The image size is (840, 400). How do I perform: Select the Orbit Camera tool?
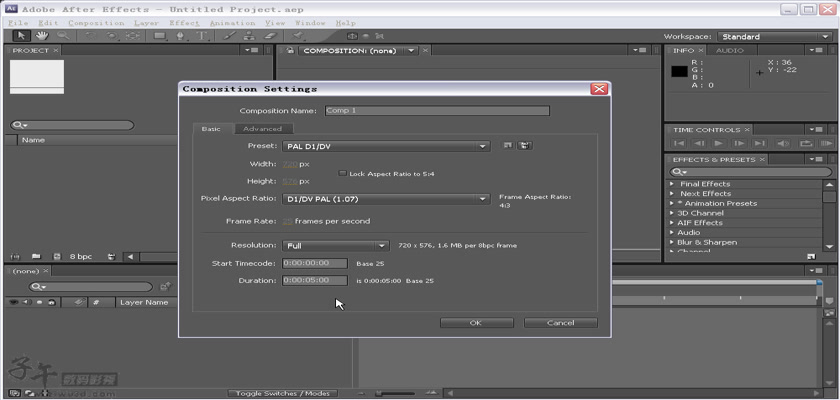111,36
